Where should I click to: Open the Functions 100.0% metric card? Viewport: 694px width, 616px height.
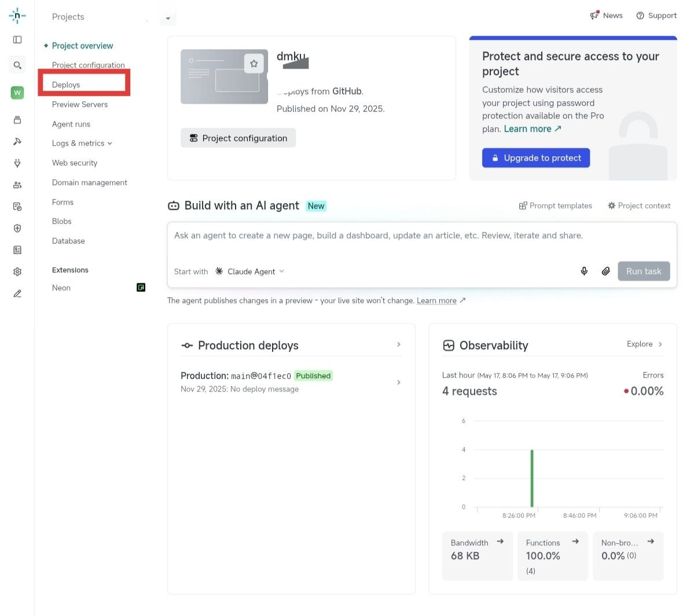(552, 556)
